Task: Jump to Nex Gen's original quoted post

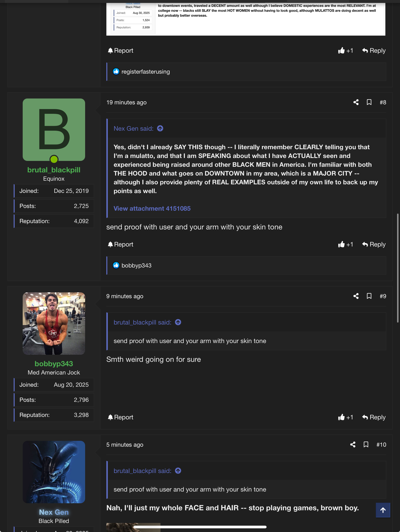Action: (160, 128)
